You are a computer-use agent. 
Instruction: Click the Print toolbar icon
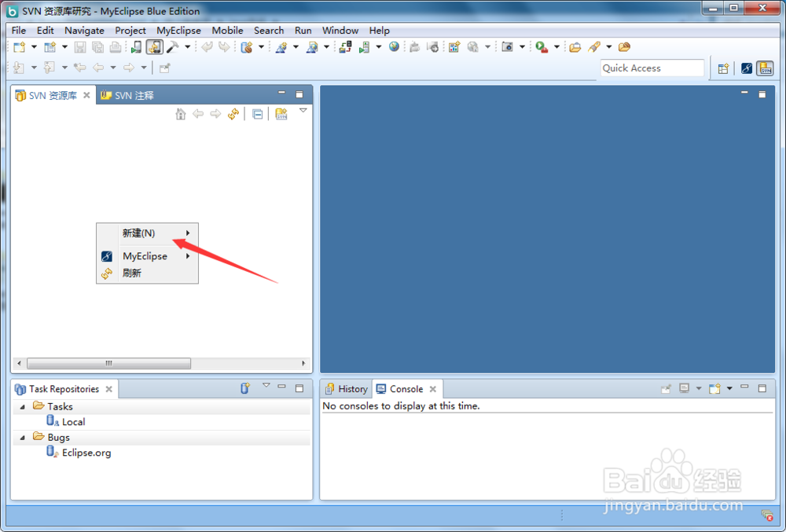coord(116,47)
